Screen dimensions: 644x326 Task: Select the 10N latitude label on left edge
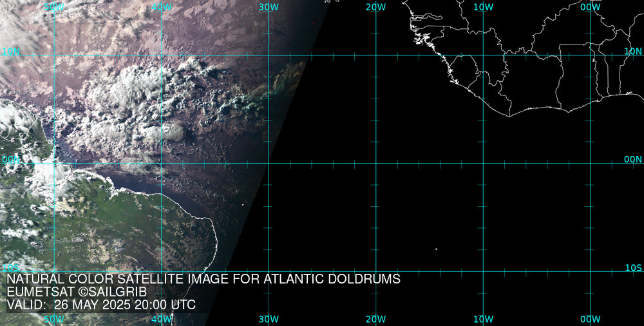[11, 52]
